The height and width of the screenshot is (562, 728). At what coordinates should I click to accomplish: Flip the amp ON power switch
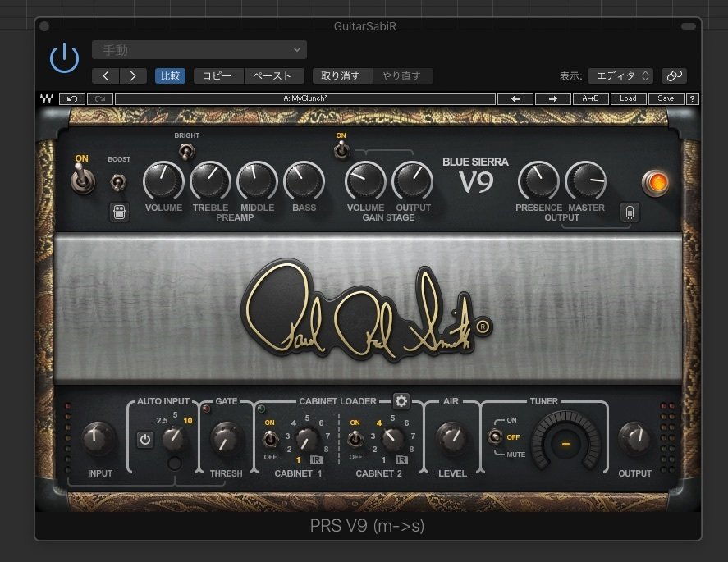pyautogui.click(x=83, y=179)
